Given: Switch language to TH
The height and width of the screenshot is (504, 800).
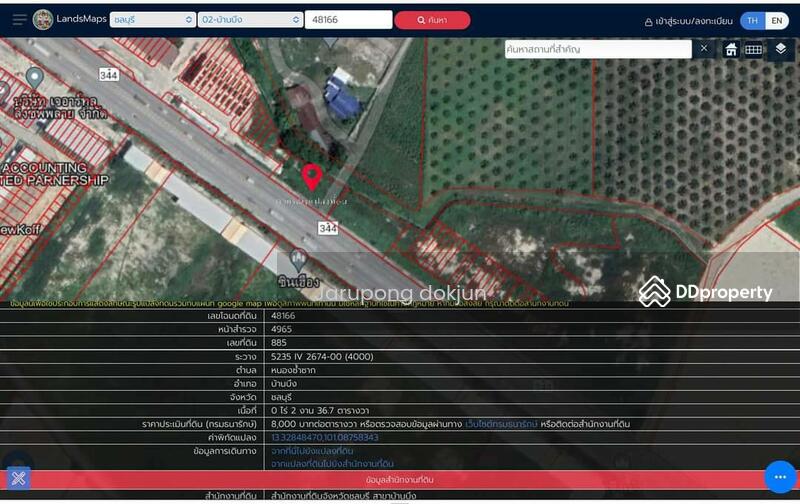Looking at the screenshot, I should point(751,20).
